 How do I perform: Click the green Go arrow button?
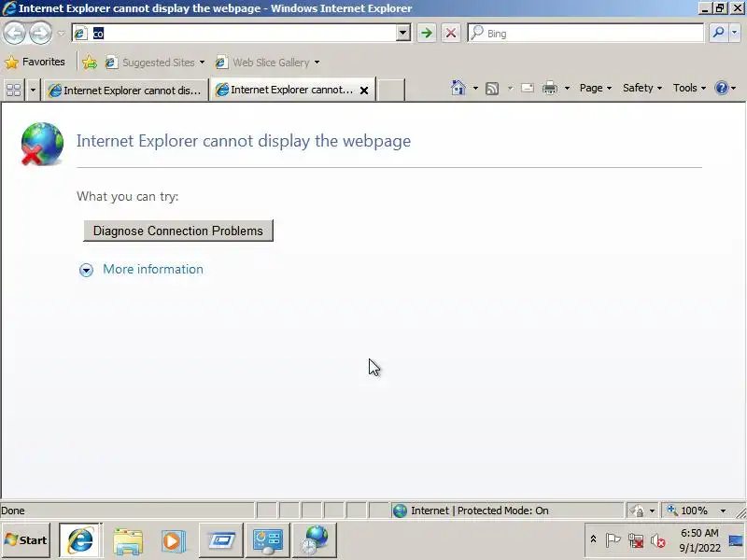tap(427, 33)
